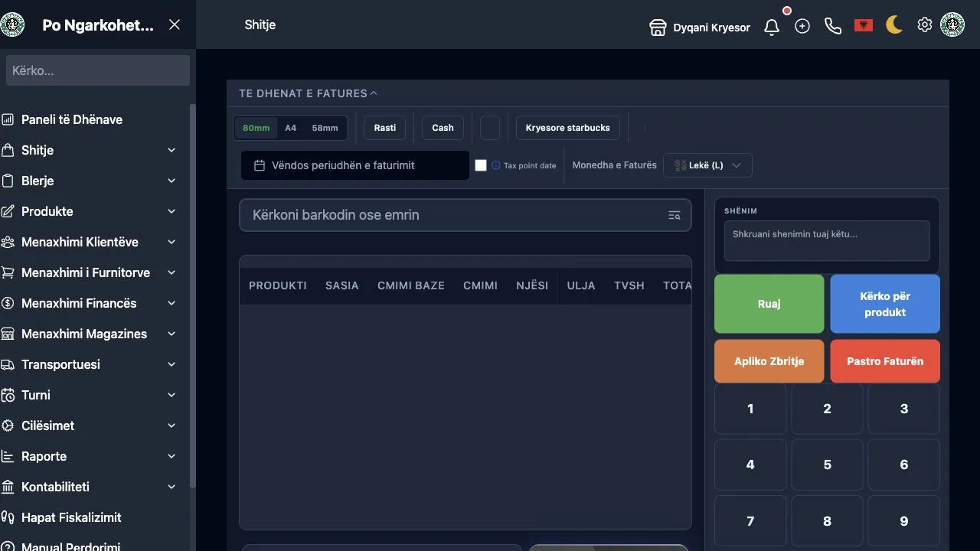
Task: Select A4 paper size
Action: click(291, 128)
